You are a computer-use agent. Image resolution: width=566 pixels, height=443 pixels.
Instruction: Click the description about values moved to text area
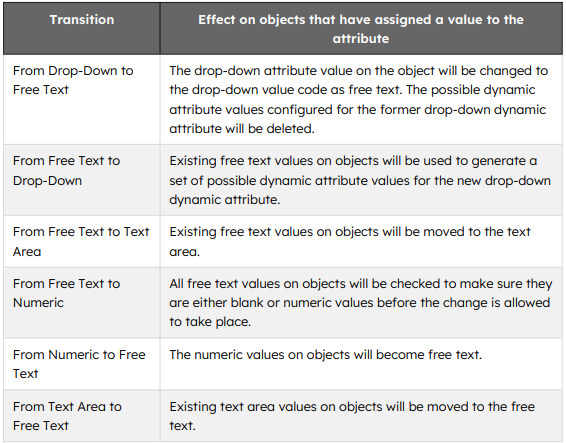click(x=350, y=242)
